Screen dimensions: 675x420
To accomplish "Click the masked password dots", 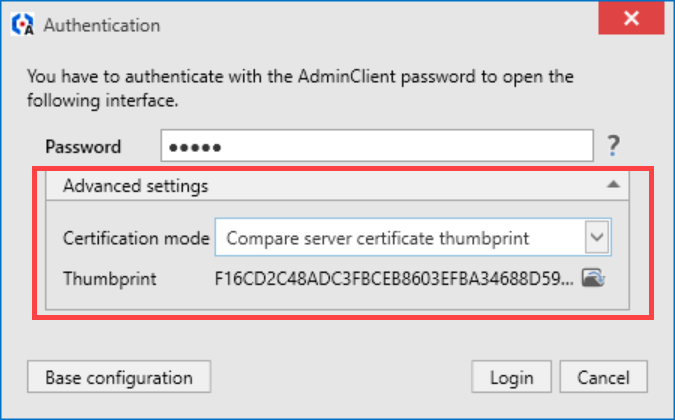I will [195, 148].
